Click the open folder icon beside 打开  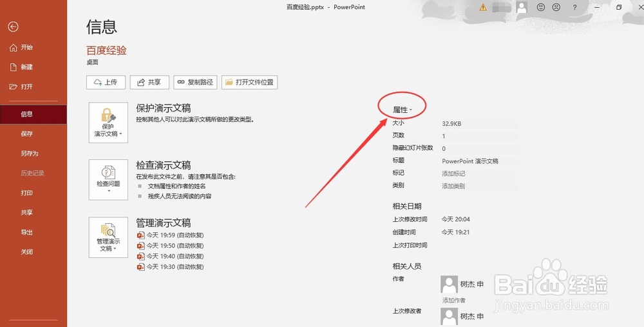tap(14, 87)
